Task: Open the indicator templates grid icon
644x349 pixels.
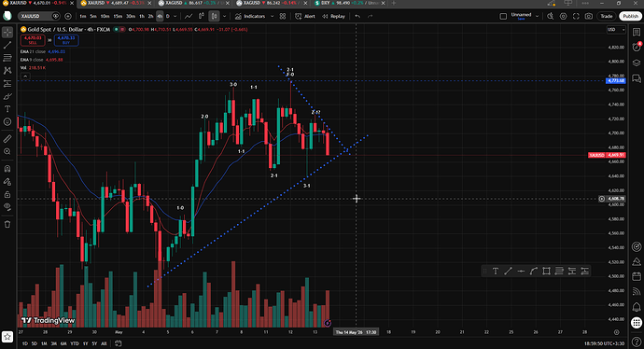Action: (x=283, y=17)
